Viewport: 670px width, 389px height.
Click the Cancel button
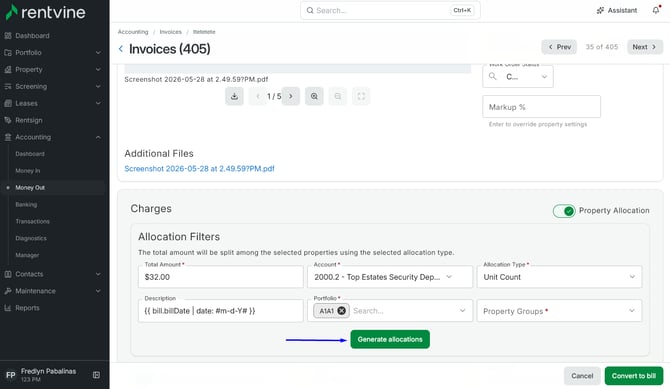point(582,376)
